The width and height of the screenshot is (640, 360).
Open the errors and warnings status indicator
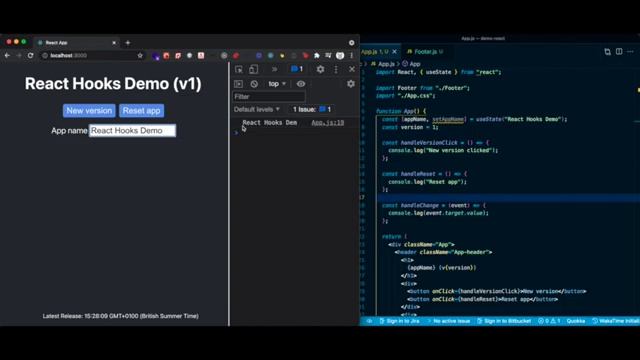pos(549,321)
